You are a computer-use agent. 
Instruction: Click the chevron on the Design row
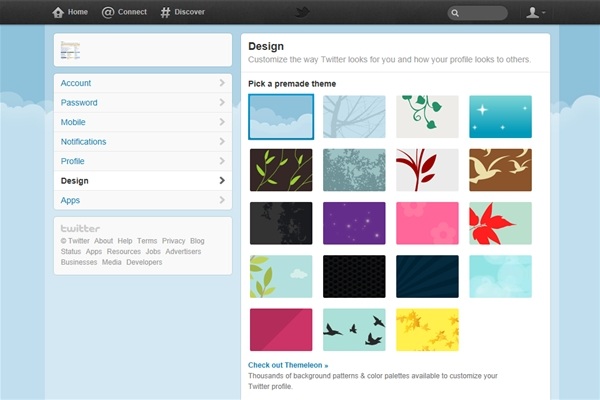(222, 180)
